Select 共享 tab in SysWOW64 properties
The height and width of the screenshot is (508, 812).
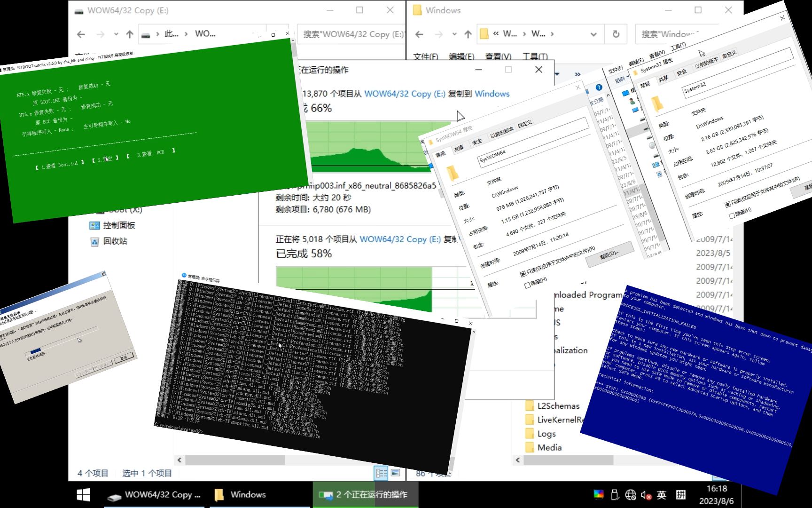coord(459,148)
